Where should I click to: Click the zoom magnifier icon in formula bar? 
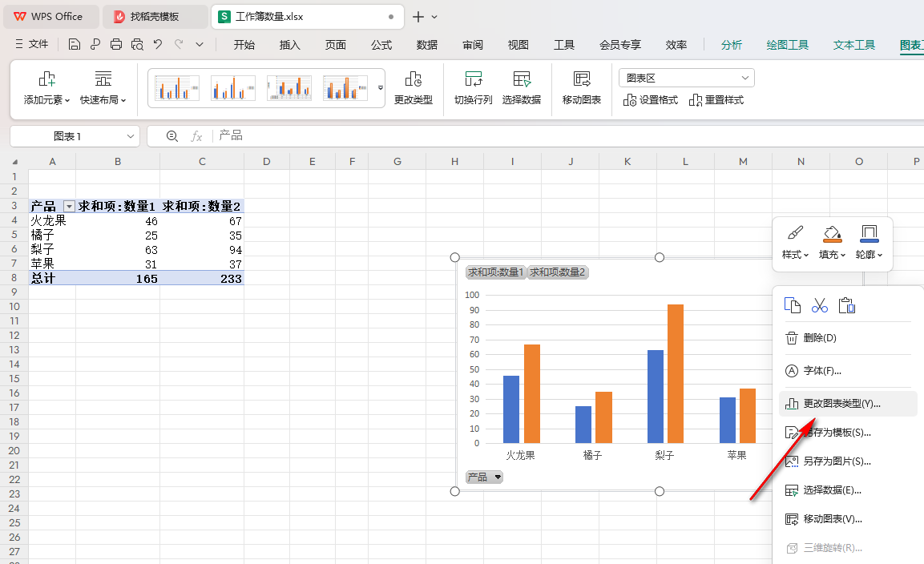pyautogui.click(x=172, y=136)
